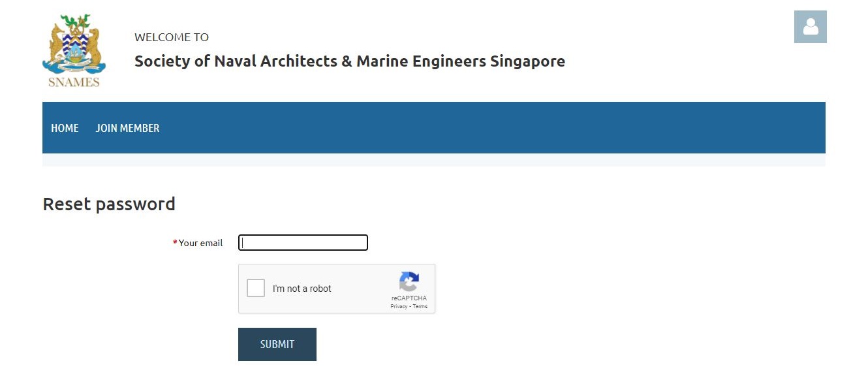The image size is (868, 380).
Task: Open the JOIN MEMBER menu item
Action: 127,128
